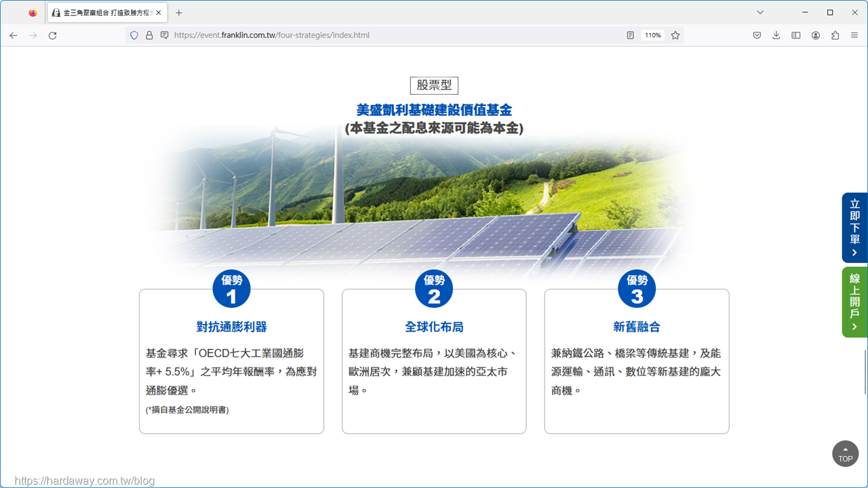Click (本基金之配息來源可能為本金) subtitle
This screenshot has width=868, height=488.
click(x=434, y=128)
